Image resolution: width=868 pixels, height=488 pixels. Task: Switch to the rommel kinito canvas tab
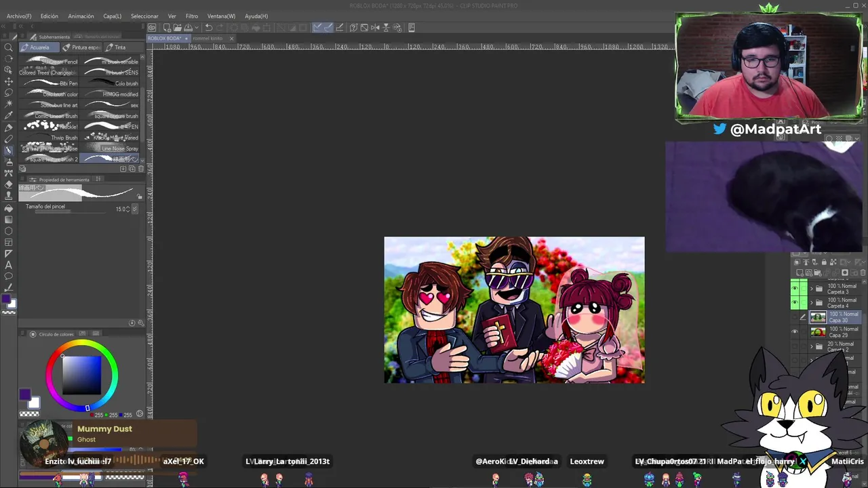208,39
